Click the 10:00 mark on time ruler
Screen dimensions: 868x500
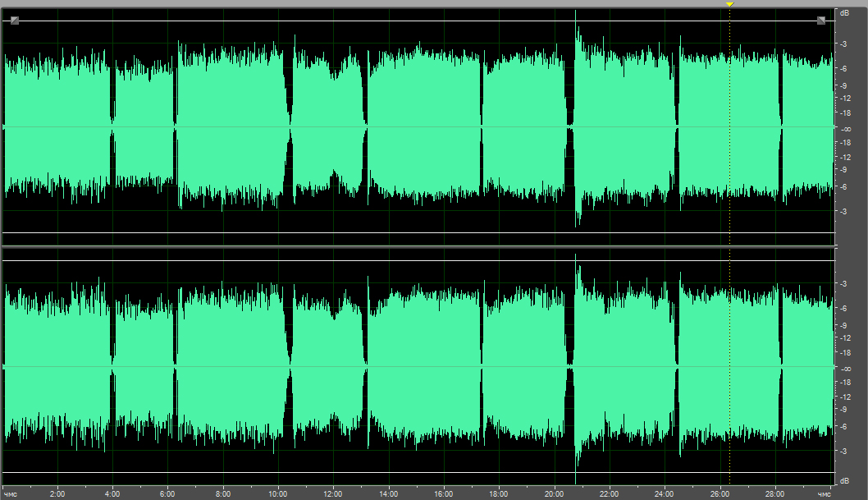click(x=278, y=494)
